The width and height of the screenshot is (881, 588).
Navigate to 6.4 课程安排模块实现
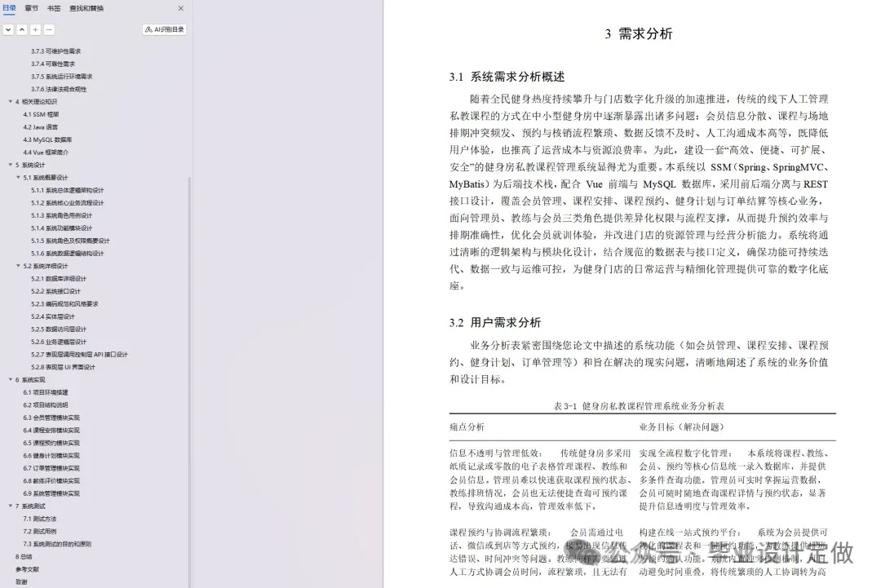click(51, 430)
